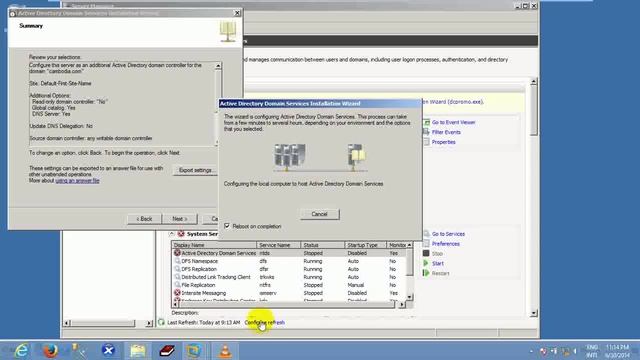This screenshot has width=640, height=360.
Task: Select the 'DFS Namespace' service name
Action: coord(200,261)
